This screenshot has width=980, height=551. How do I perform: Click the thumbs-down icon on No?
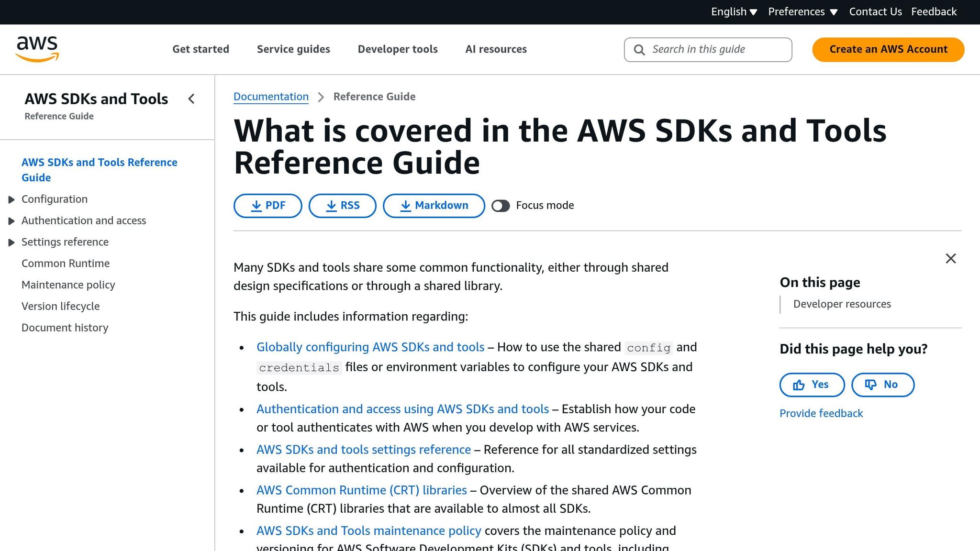click(x=871, y=385)
